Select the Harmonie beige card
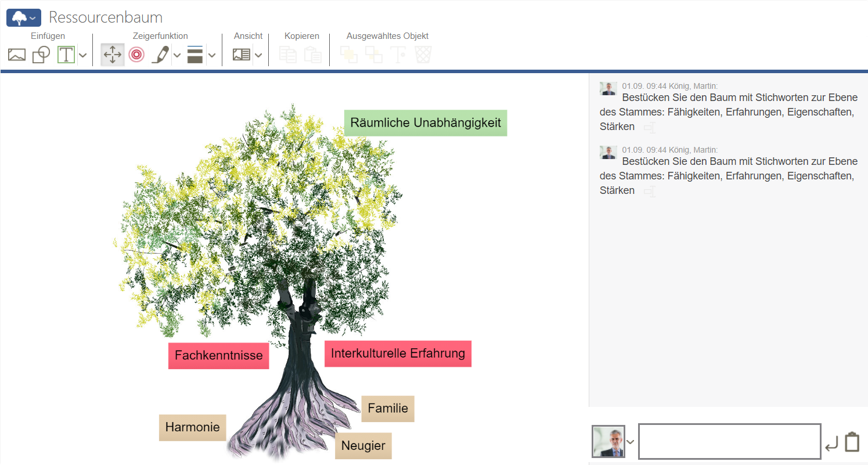Image resolution: width=868 pixels, height=465 pixels. pyautogui.click(x=193, y=428)
